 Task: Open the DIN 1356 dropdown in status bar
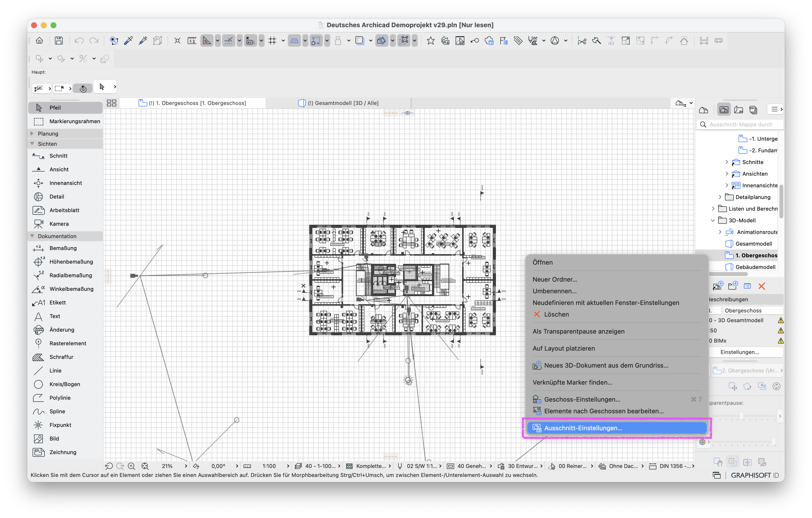tap(672, 466)
